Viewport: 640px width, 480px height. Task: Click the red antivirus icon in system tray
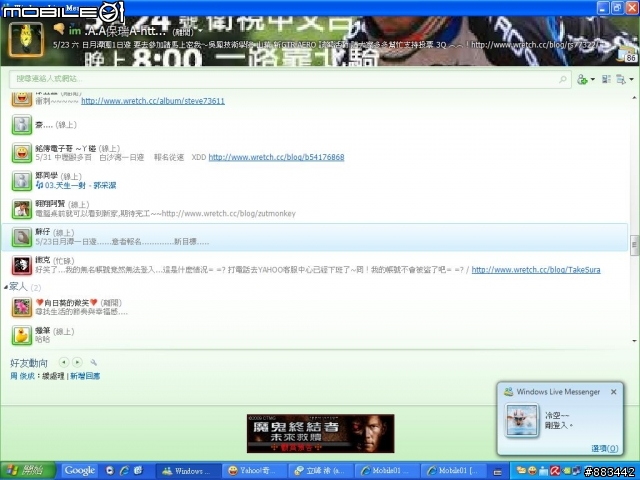pos(555,471)
